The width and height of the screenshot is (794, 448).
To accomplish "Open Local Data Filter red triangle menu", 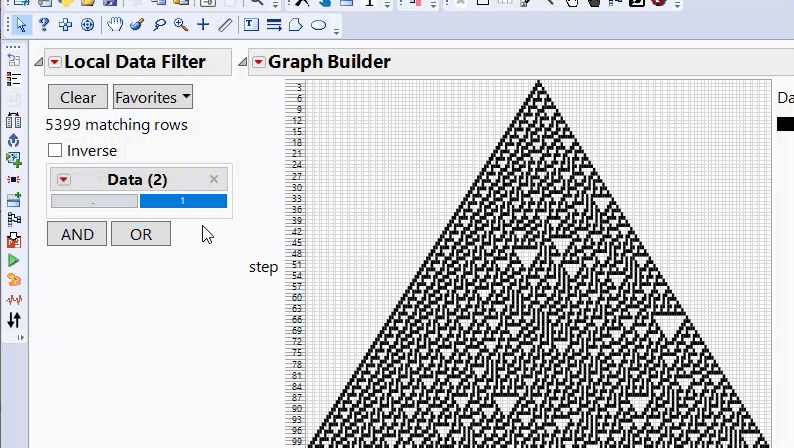I will 55,62.
